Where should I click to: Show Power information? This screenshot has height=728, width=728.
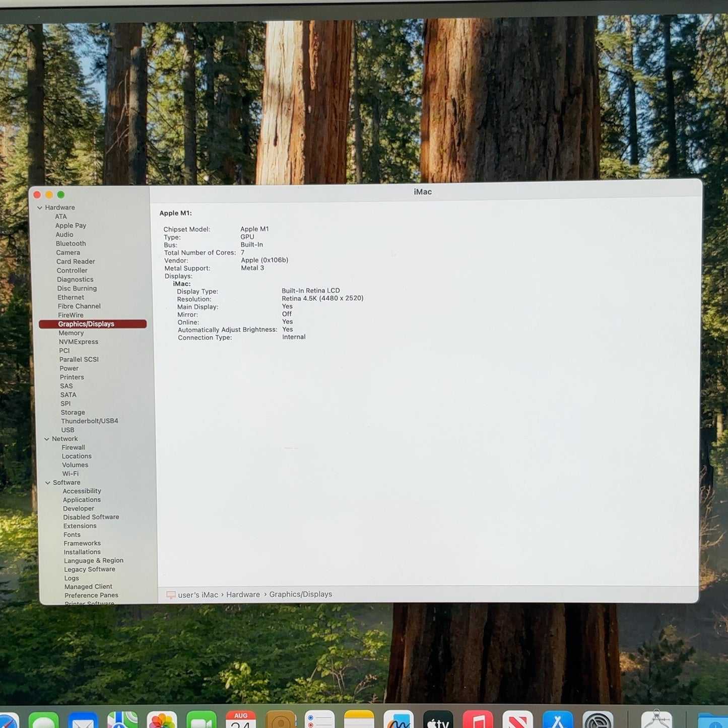pyautogui.click(x=69, y=369)
